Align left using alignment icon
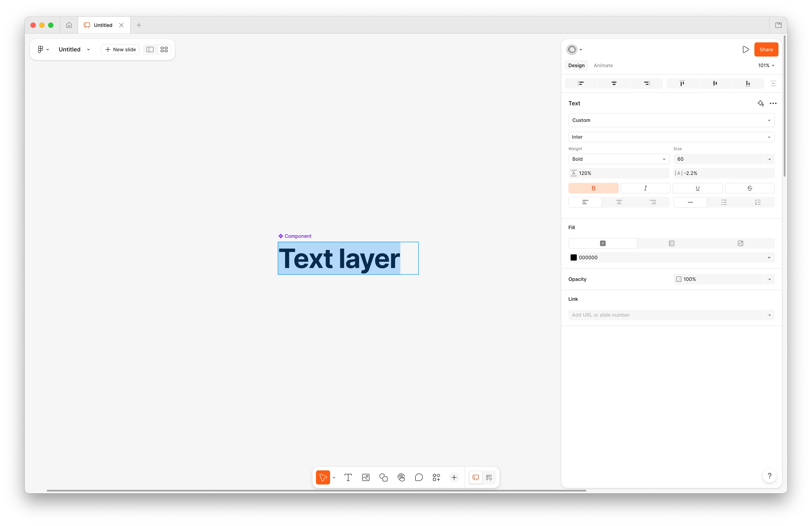 581,83
